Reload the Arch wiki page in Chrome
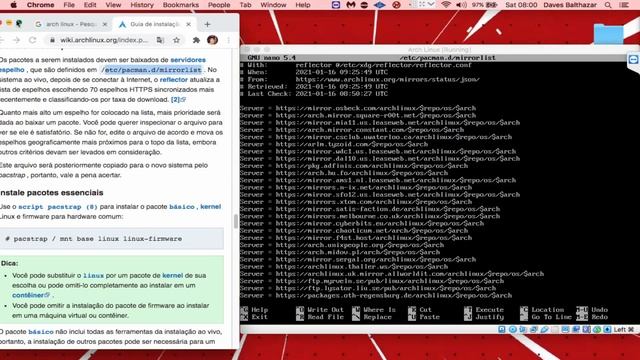The image size is (640, 360). click(x=33, y=40)
